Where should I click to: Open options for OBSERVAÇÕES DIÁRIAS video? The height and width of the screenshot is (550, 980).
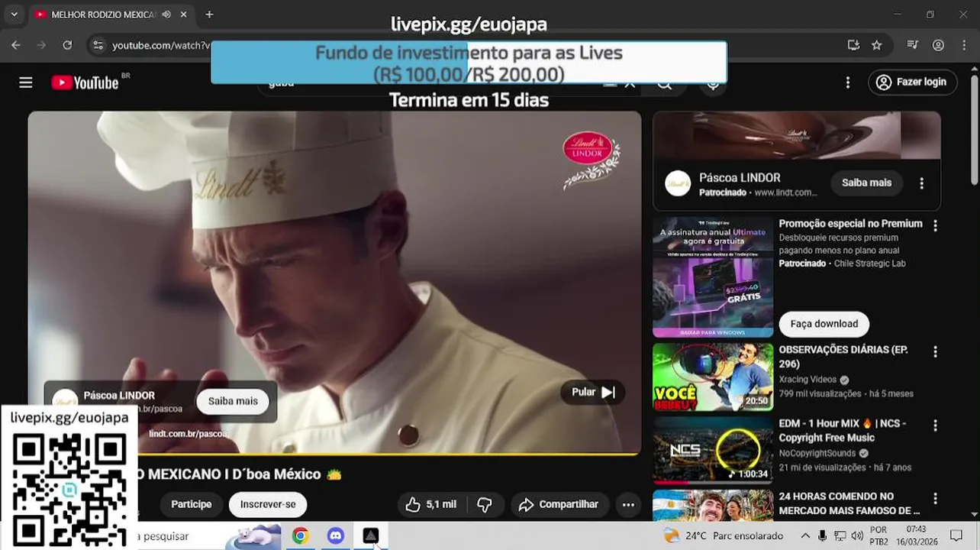pyautogui.click(x=935, y=352)
